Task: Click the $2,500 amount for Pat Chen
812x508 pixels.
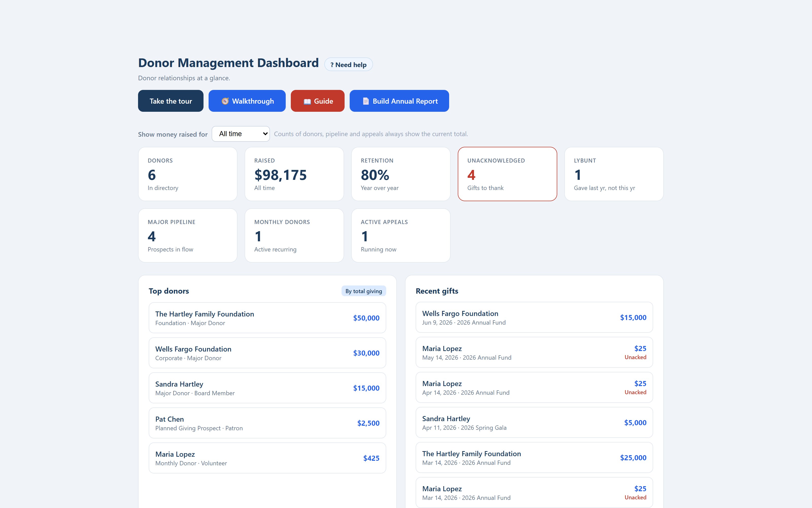Action: coord(368,423)
